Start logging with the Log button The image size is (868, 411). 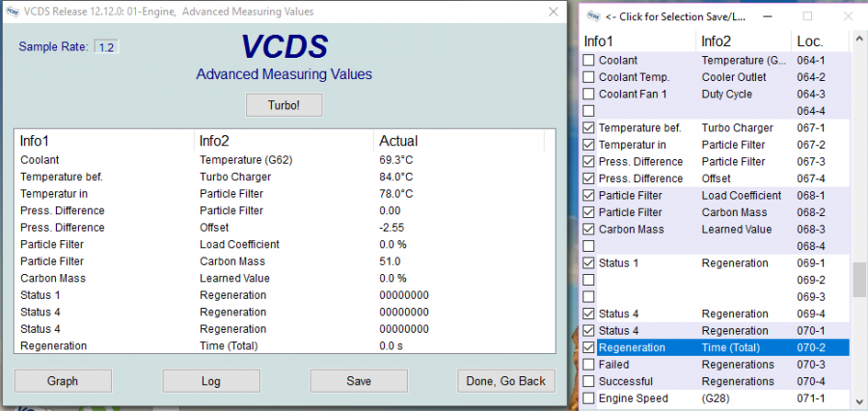coord(211,380)
